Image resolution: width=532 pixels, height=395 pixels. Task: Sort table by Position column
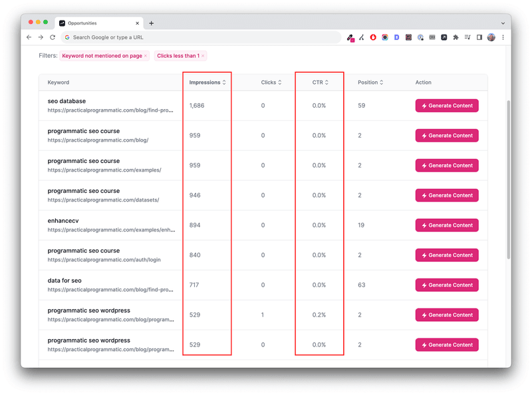click(370, 82)
